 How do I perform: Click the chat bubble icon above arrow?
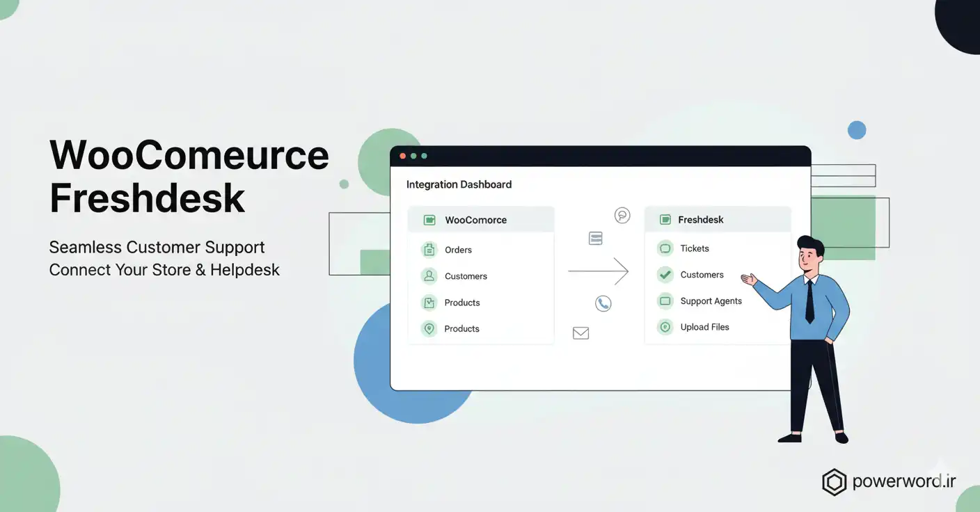[x=622, y=216]
